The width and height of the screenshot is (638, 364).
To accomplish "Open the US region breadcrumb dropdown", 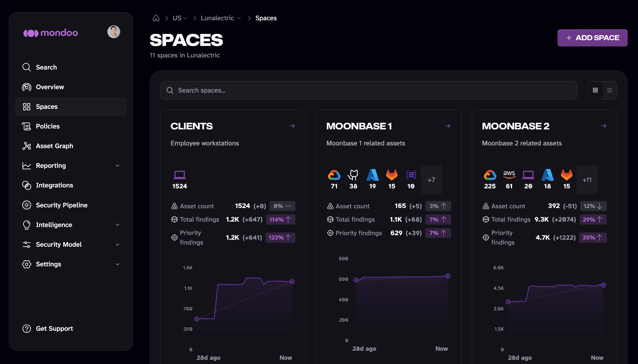I will coord(180,18).
